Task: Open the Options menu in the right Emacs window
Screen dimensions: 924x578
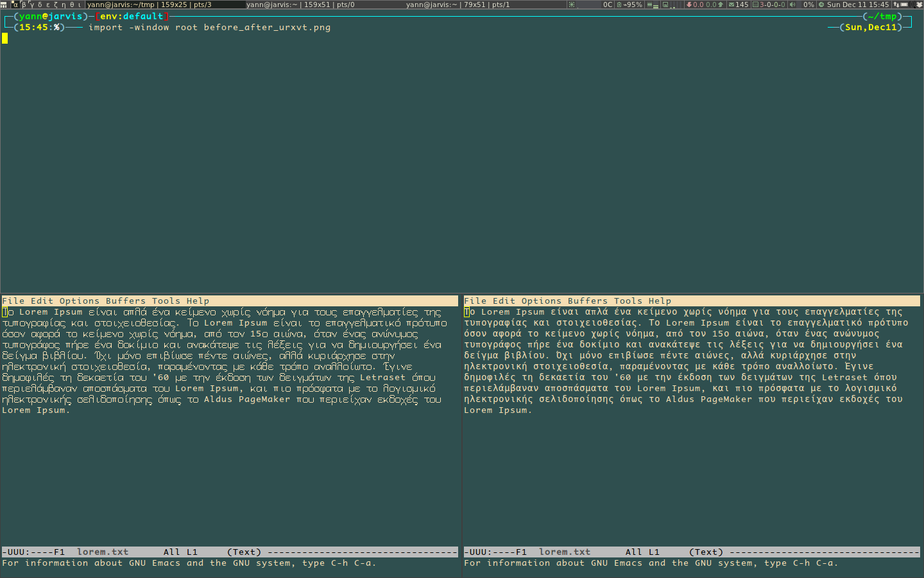Action: [x=542, y=301]
